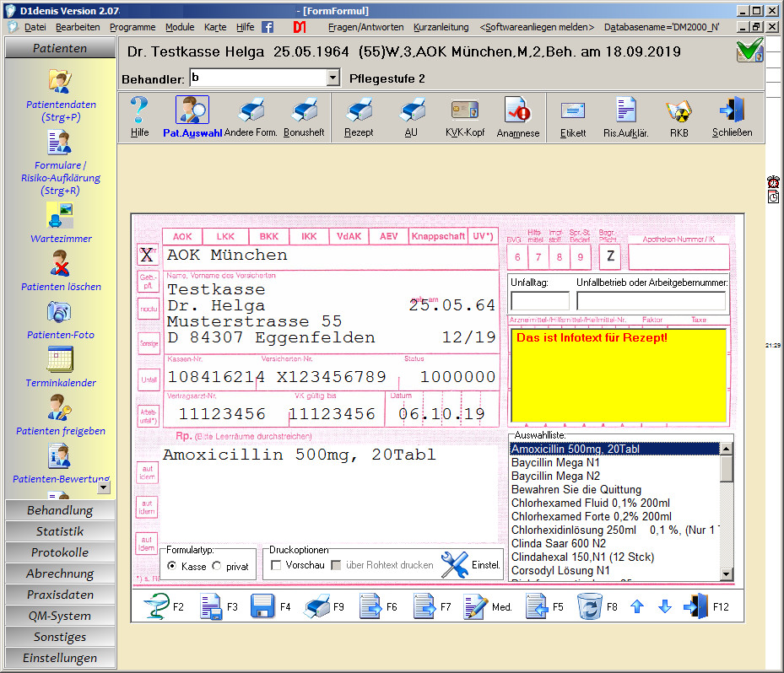The width and height of the screenshot is (784, 673).
Task: Select Andere Form. printer icon
Action: click(x=251, y=110)
